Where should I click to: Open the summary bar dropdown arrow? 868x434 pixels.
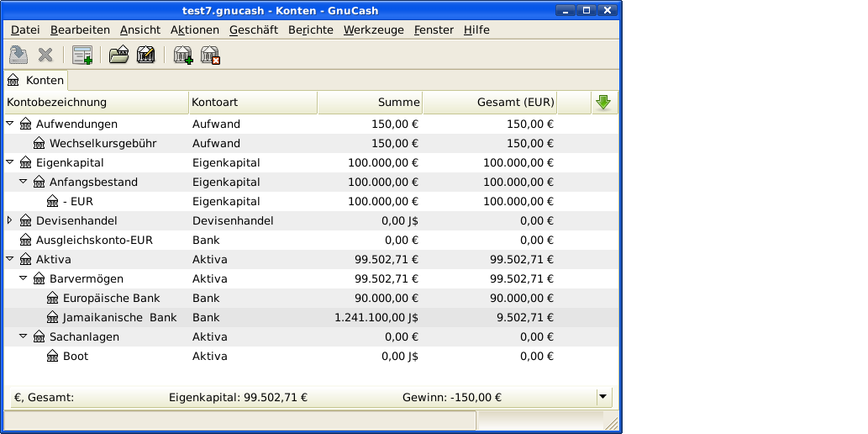pos(603,397)
